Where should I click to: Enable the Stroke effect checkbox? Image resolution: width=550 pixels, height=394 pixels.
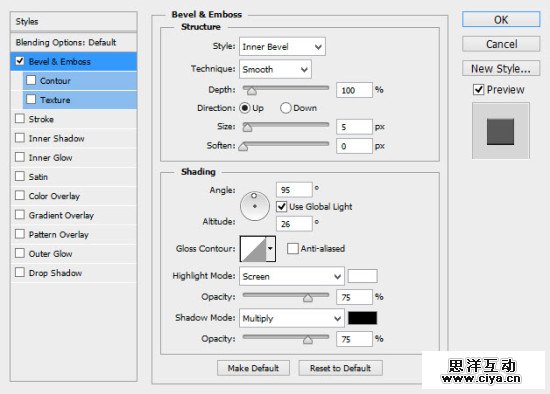[x=20, y=119]
